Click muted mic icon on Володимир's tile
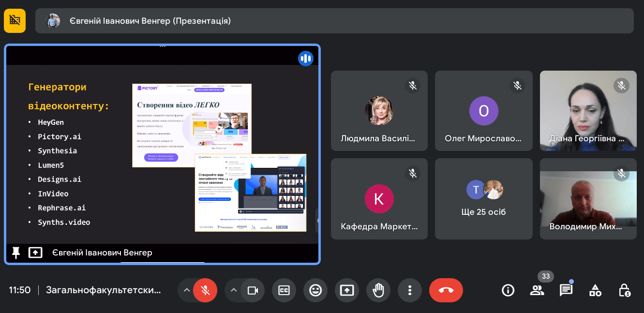Viewport: 644px width, 313px height. (621, 173)
